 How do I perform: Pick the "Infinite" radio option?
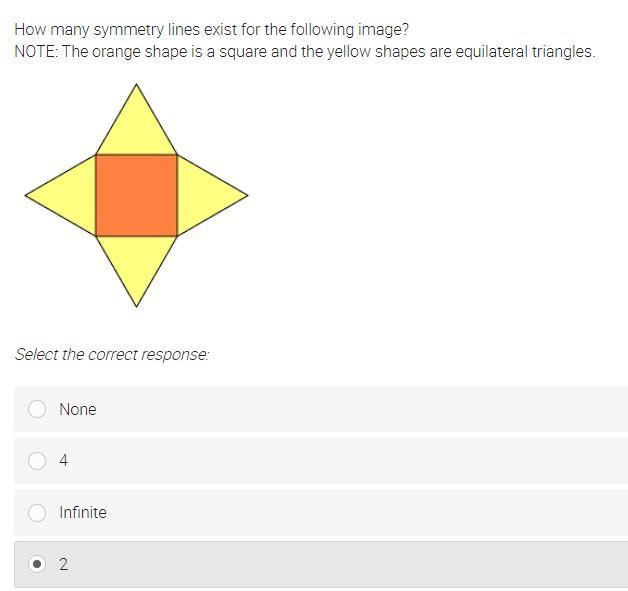pos(37,513)
